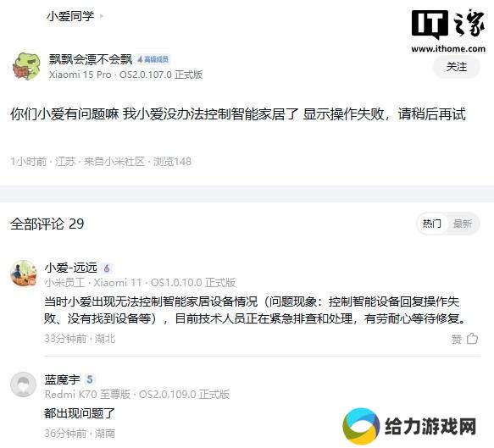Follow the author with the 关注 button
This screenshot has height=448, width=494.
point(457,67)
